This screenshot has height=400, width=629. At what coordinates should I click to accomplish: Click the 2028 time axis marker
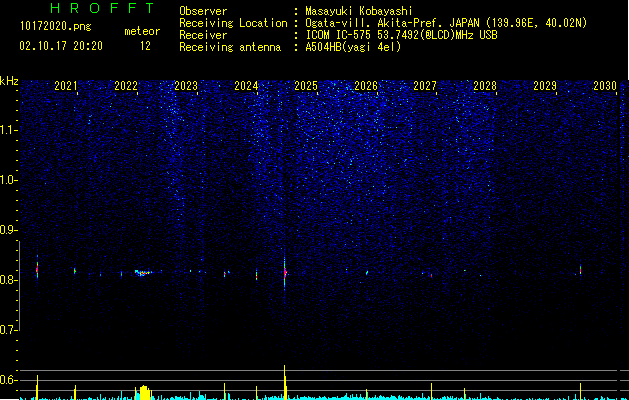tap(485, 85)
